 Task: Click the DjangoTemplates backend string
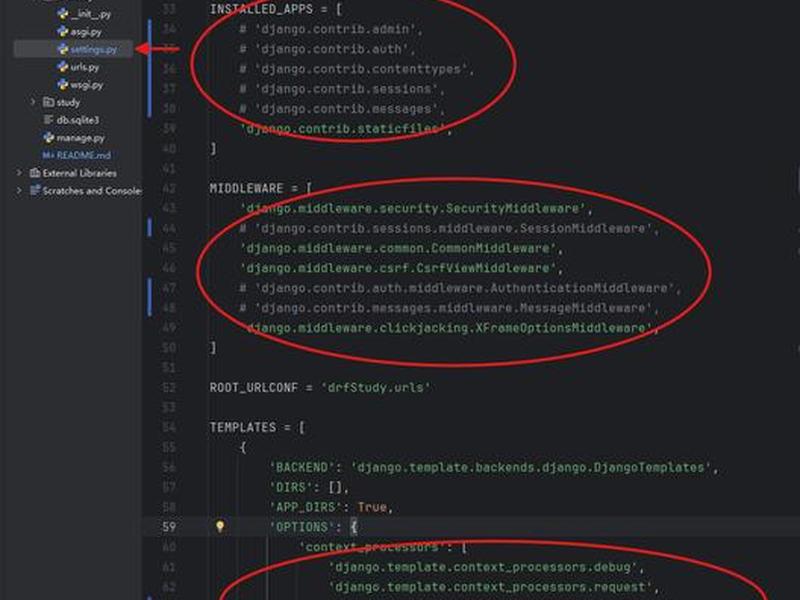[531, 467]
